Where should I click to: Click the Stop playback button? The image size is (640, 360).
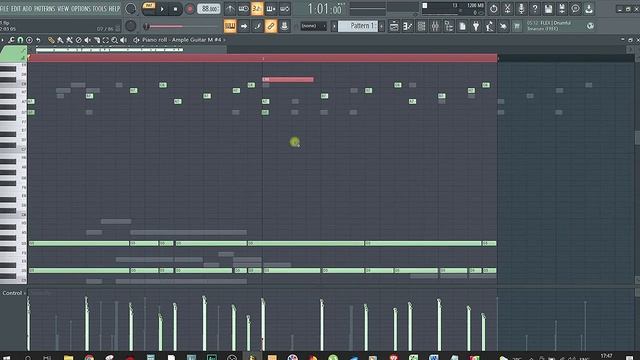coord(176,9)
